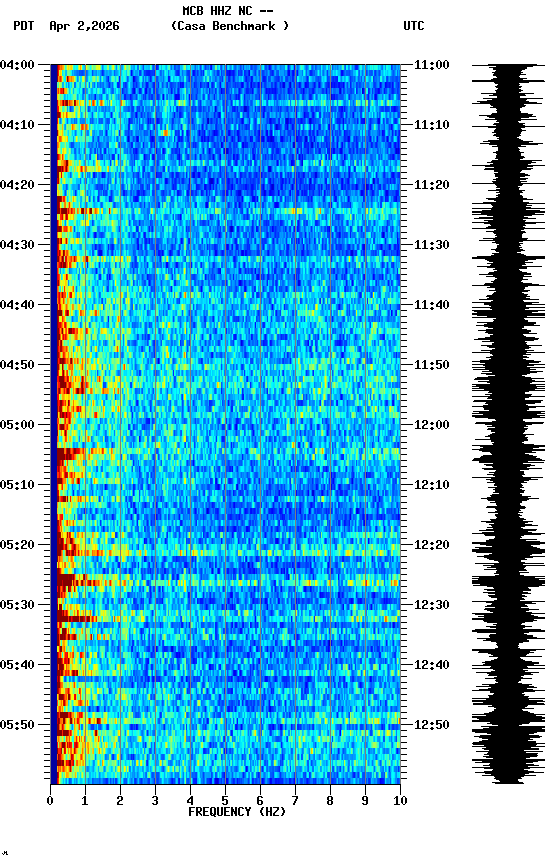
Task: Click frequency axis tick '2'
Action: (120, 801)
